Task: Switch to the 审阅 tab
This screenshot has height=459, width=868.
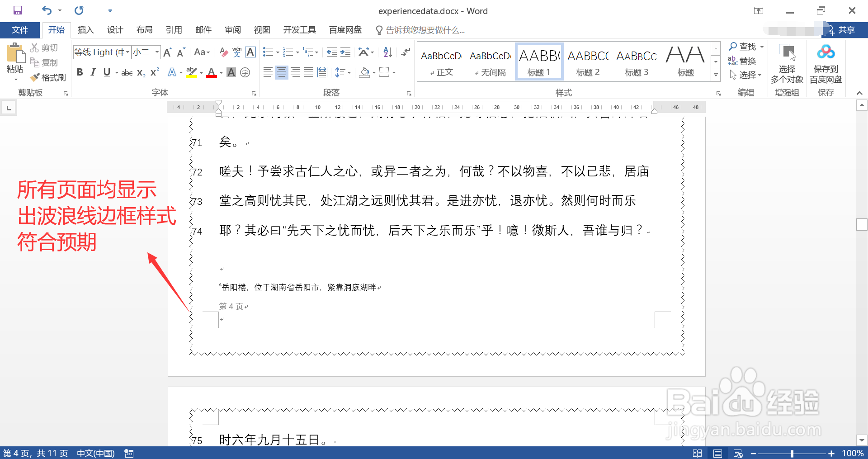Action: pos(232,30)
